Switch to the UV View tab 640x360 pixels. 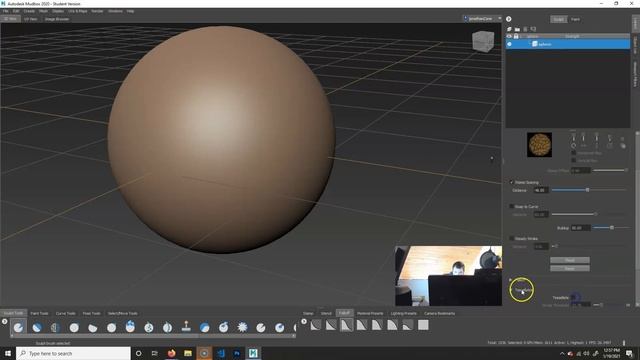click(x=30, y=19)
